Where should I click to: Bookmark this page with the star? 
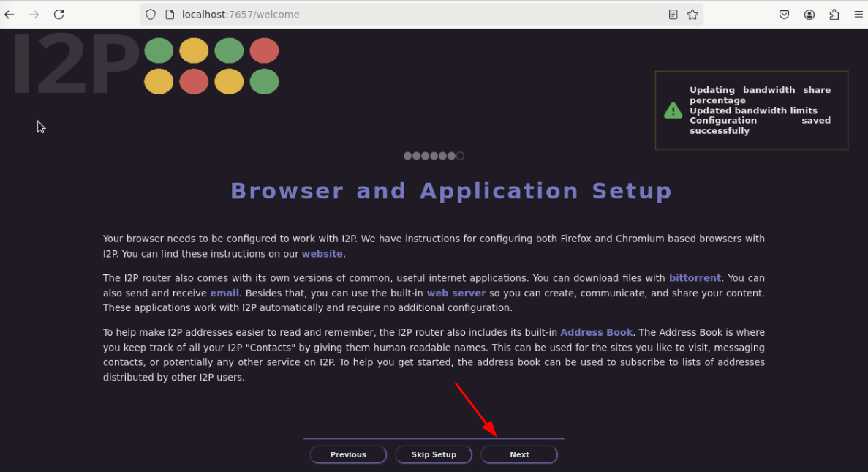click(692, 15)
